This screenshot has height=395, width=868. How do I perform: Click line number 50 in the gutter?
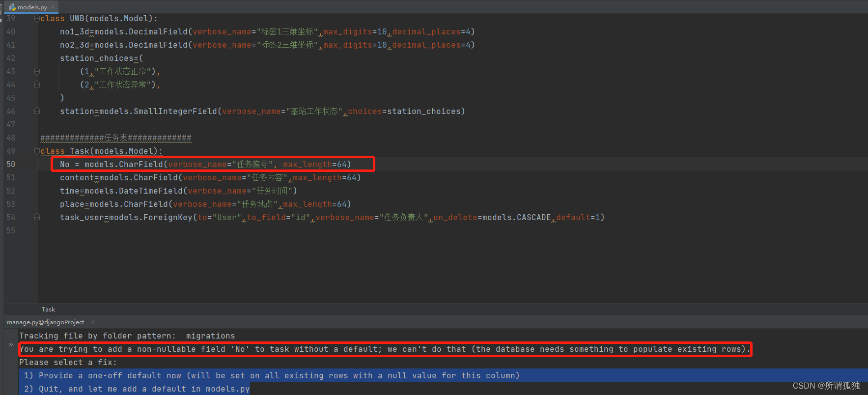[x=11, y=165]
